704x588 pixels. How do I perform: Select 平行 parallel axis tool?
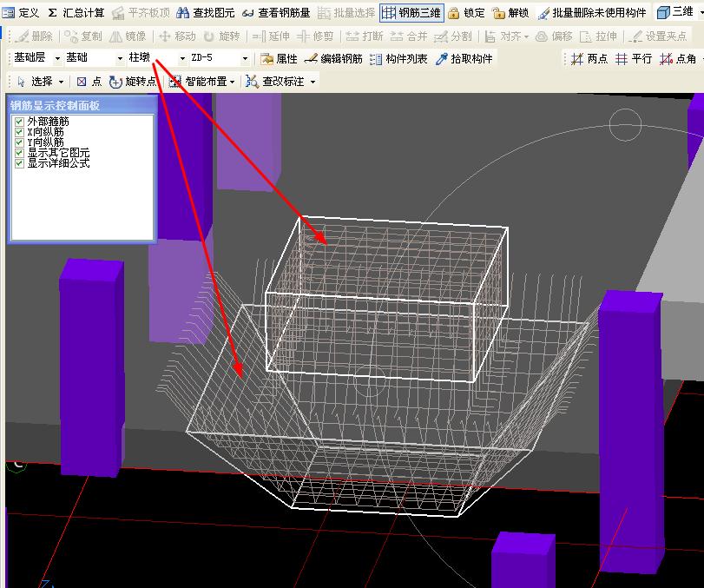click(633, 59)
